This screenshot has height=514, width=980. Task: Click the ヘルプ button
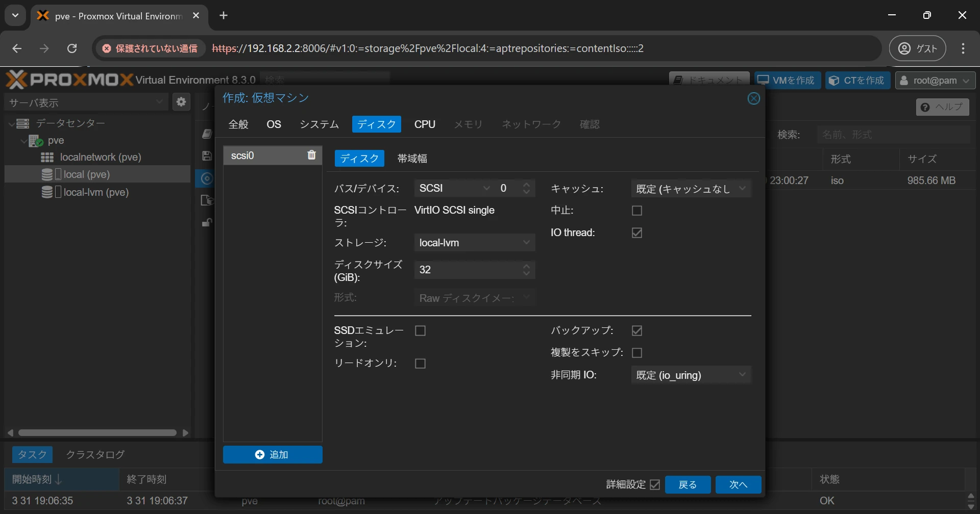tap(942, 107)
